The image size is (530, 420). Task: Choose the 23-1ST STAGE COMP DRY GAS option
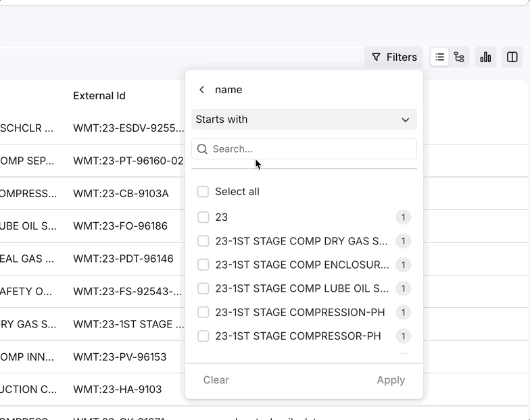(302, 241)
